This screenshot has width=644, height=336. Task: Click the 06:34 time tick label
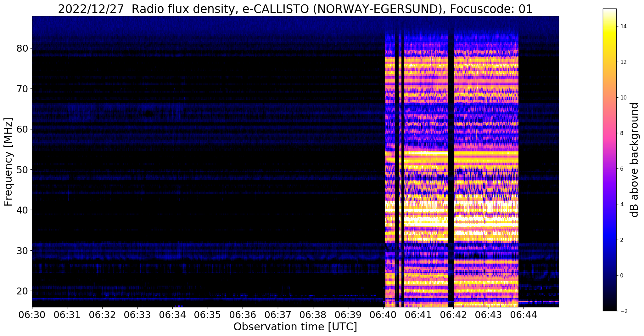(172, 315)
